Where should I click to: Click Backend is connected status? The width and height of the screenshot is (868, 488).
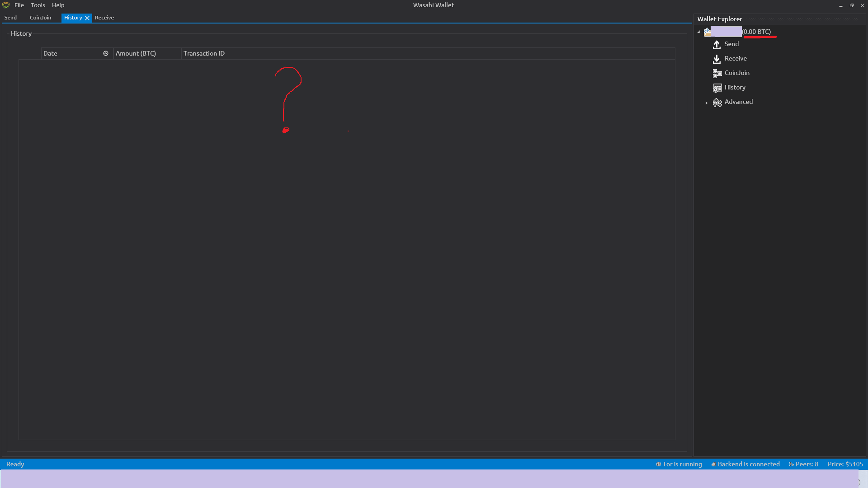[x=745, y=464]
